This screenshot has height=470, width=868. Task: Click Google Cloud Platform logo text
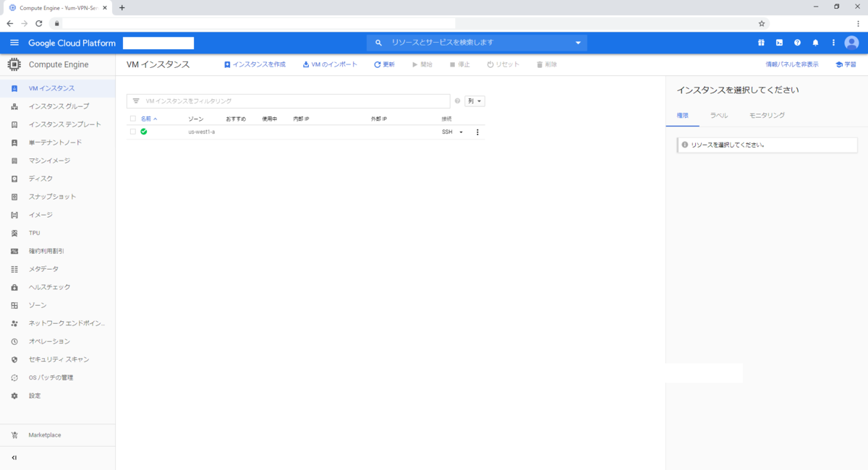pos(72,43)
